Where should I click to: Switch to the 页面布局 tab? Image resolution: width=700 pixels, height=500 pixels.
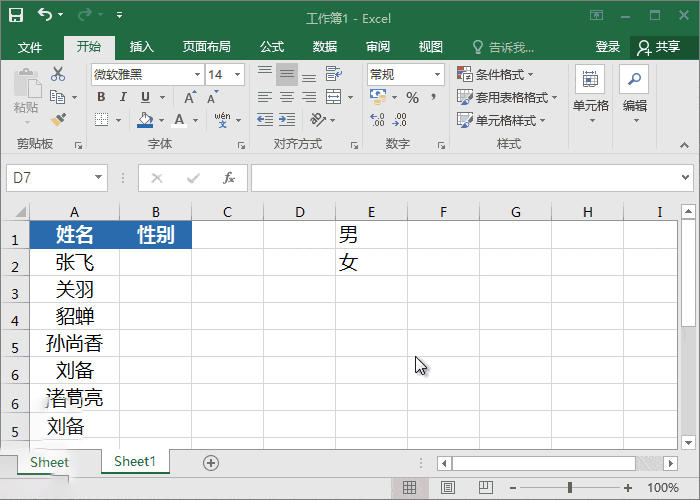(206, 47)
